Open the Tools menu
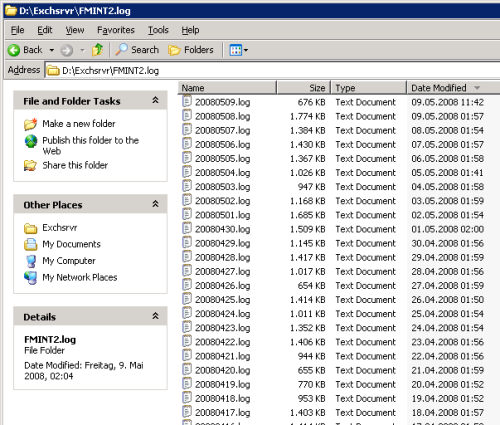The width and height of the screenshot is (500, 425). (158, 30)
